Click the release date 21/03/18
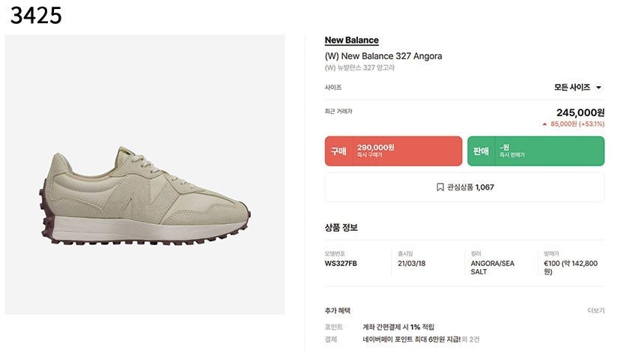Screen dimensions: 644x353 [x=412, y=263]
